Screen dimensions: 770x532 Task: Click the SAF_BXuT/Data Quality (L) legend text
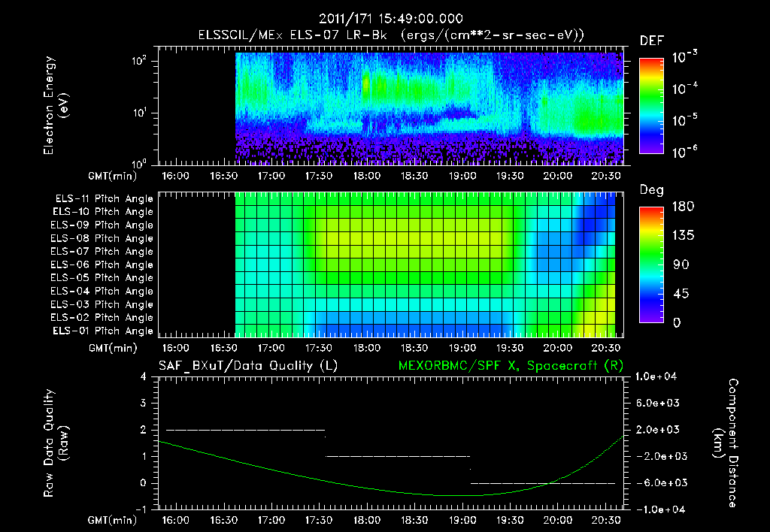coord(248,366)
